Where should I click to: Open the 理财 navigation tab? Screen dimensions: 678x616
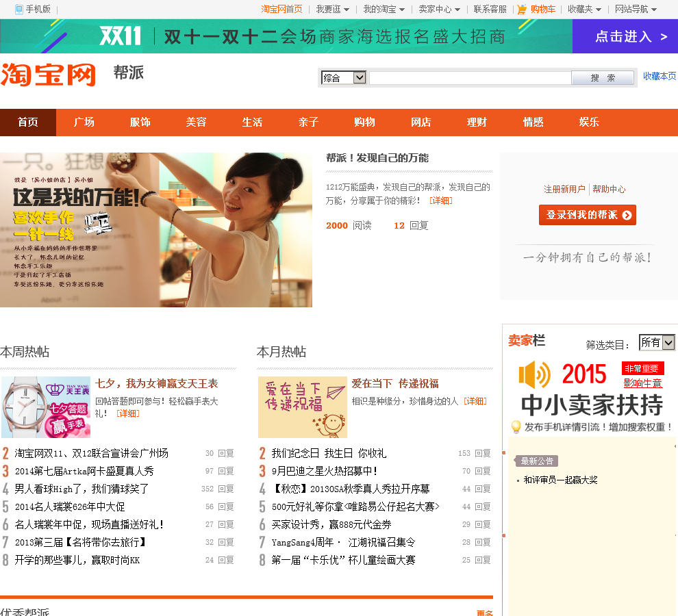477,123
